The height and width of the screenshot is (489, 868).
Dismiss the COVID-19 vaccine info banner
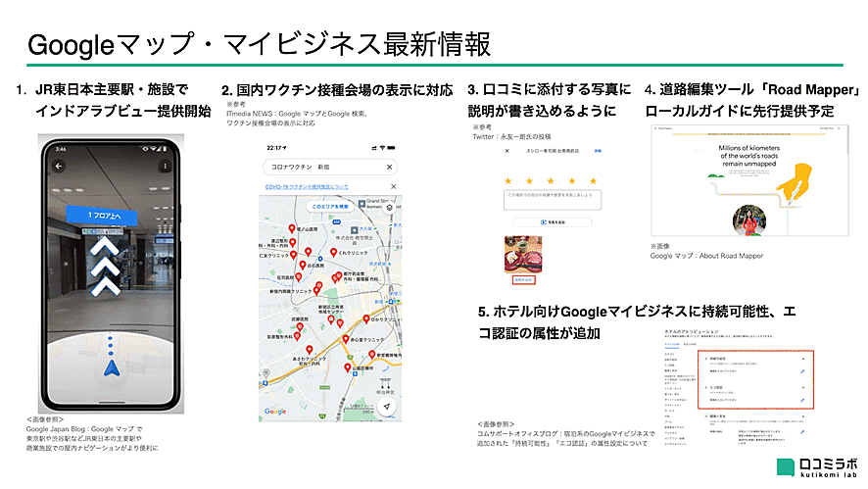pyautogui.click(x=393, y=186)
